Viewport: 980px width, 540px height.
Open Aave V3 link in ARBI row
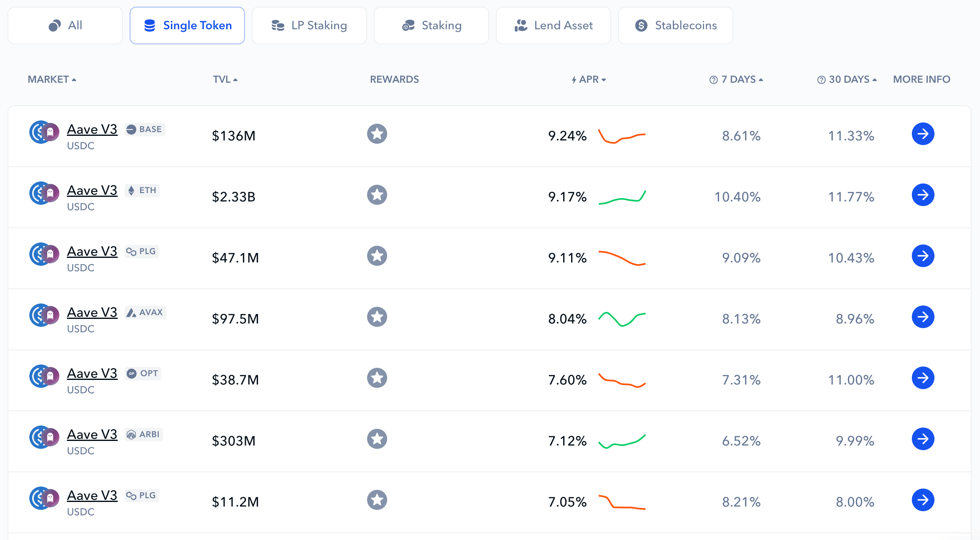tap(92, 435)
